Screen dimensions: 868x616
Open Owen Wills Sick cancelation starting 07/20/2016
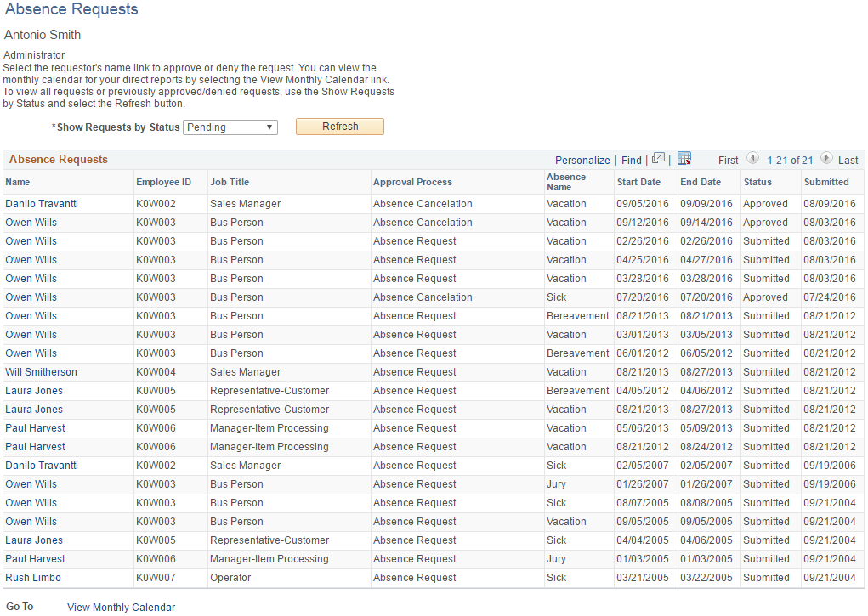31,297
